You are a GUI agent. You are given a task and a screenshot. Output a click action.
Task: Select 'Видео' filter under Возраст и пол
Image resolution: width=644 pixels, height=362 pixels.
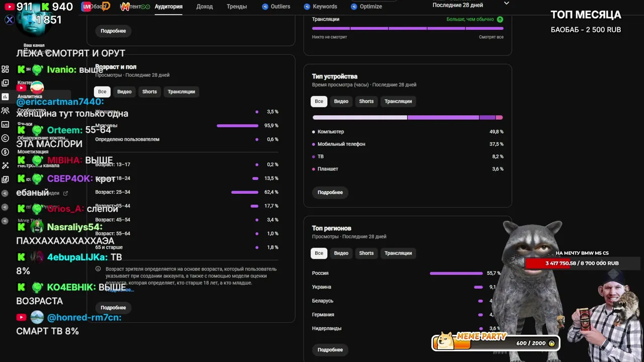tap(124, 92)
